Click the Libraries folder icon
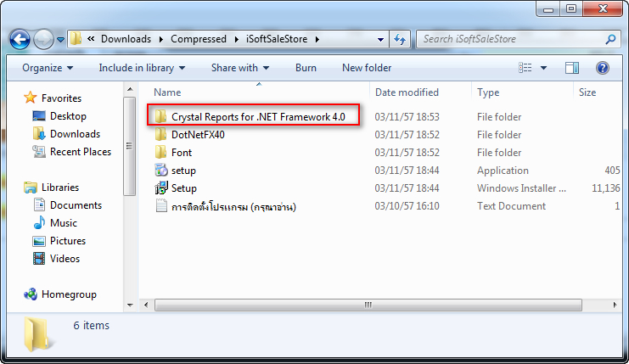Screen dimensions: 629x364 pyautogui.click(x=31, y=188)
